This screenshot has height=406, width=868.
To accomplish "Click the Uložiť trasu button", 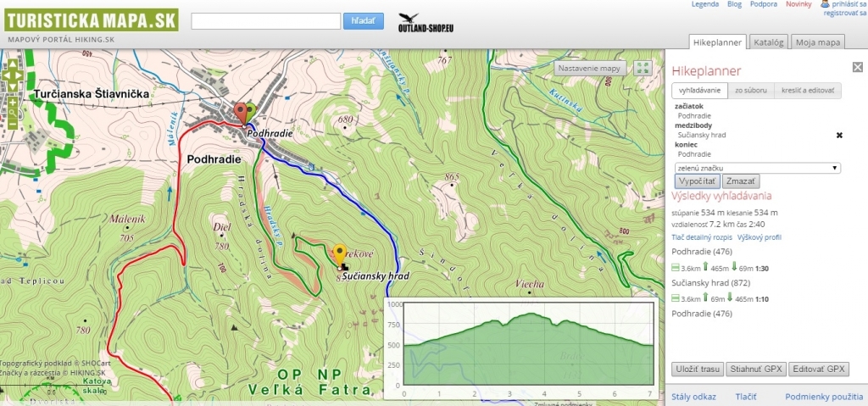I will (x=698, y=370).
